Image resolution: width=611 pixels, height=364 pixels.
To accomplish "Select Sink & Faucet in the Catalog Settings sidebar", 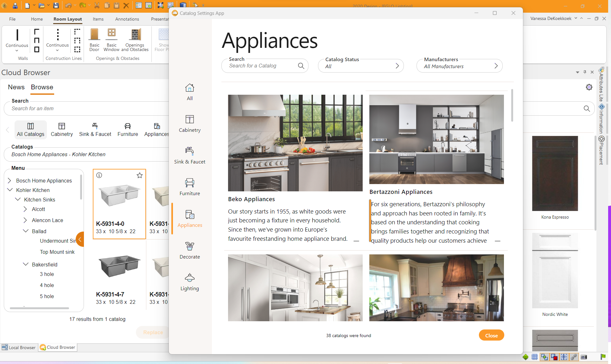I will point(190,155).
